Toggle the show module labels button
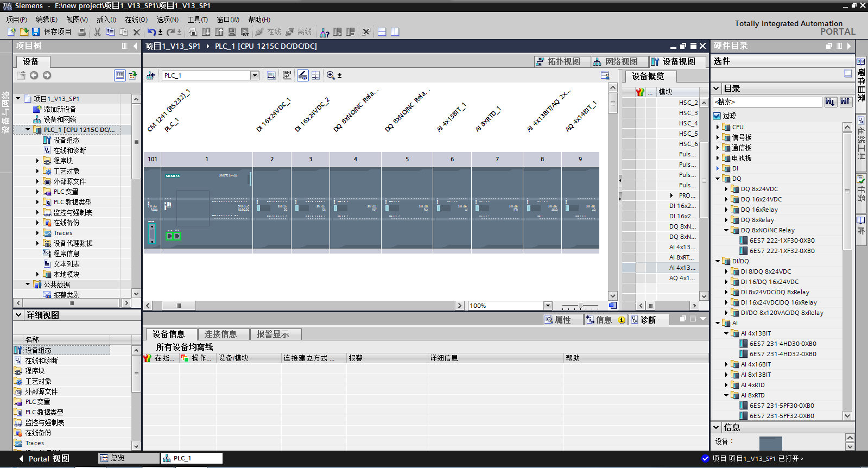 click(x=287, y=75)
